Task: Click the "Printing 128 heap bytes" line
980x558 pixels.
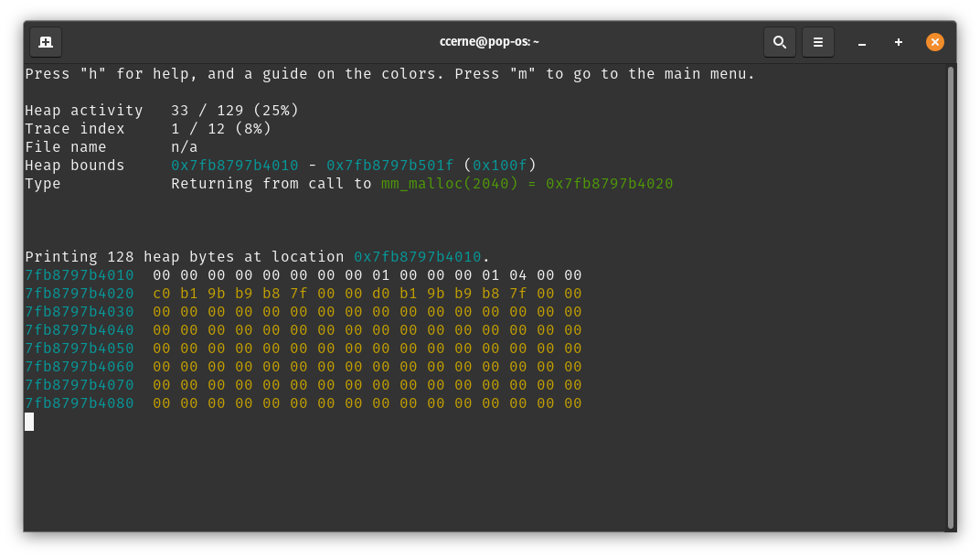Action: coord(183,257)
